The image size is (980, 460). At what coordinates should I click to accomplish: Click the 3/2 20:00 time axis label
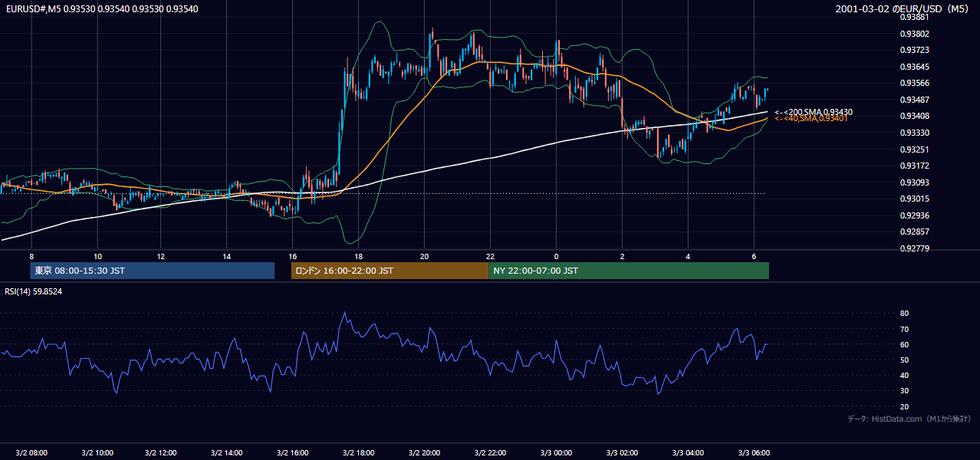(425, 453)
